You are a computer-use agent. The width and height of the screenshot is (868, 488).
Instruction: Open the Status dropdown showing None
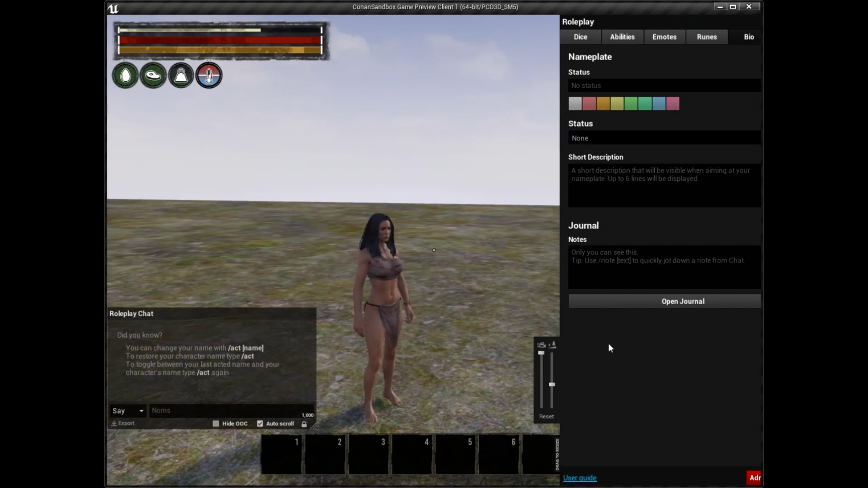coord(664,138)
